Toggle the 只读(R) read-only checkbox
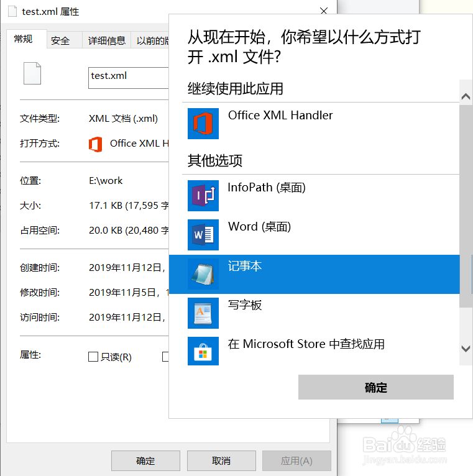 pyautogui.click(x=93, y=357)
